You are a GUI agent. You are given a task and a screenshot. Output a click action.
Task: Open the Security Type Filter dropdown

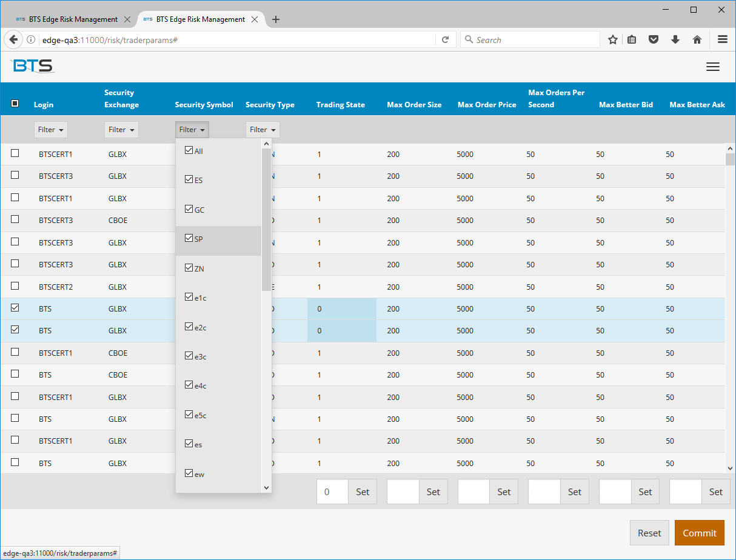coord(263,130)
